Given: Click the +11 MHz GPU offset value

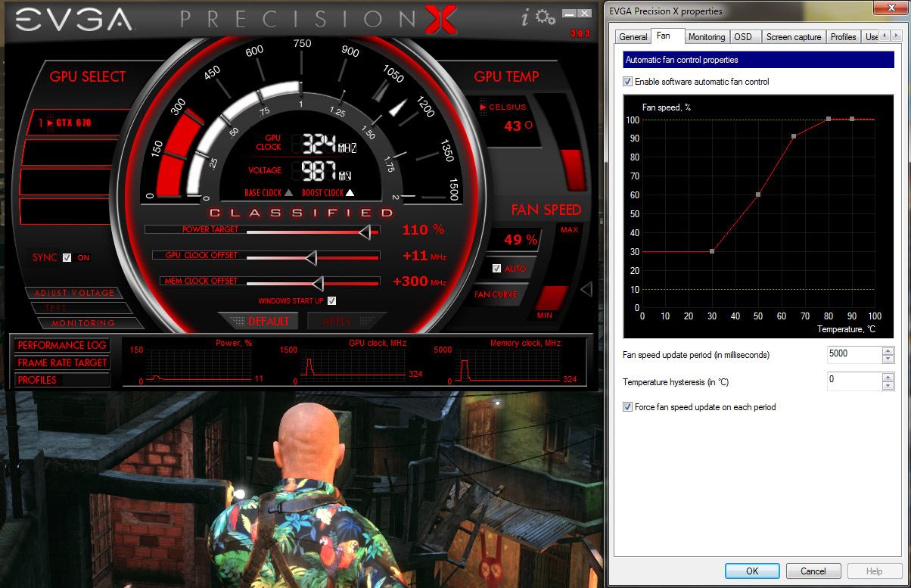Looking at the screenshot, I should tap(424, 256).
